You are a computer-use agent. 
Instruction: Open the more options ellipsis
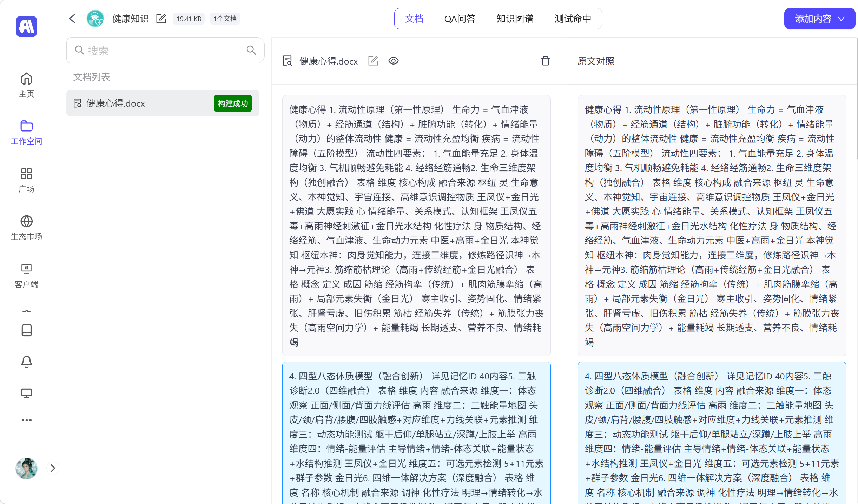[26, 420]
